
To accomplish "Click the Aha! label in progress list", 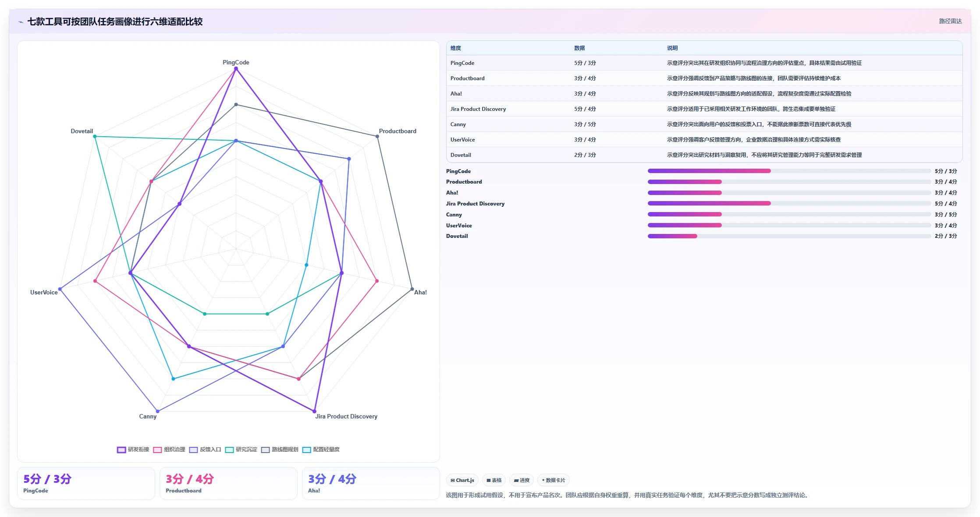I will click(452, 193).
